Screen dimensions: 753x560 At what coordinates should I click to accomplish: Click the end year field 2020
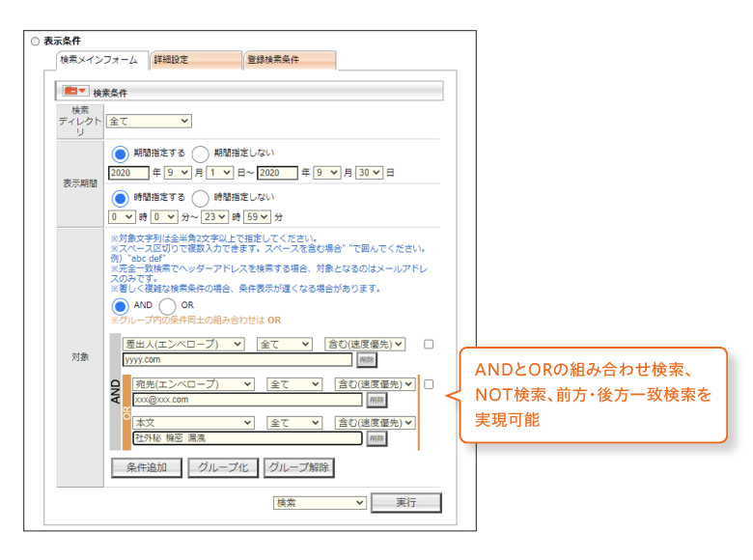tap(278, 173)
